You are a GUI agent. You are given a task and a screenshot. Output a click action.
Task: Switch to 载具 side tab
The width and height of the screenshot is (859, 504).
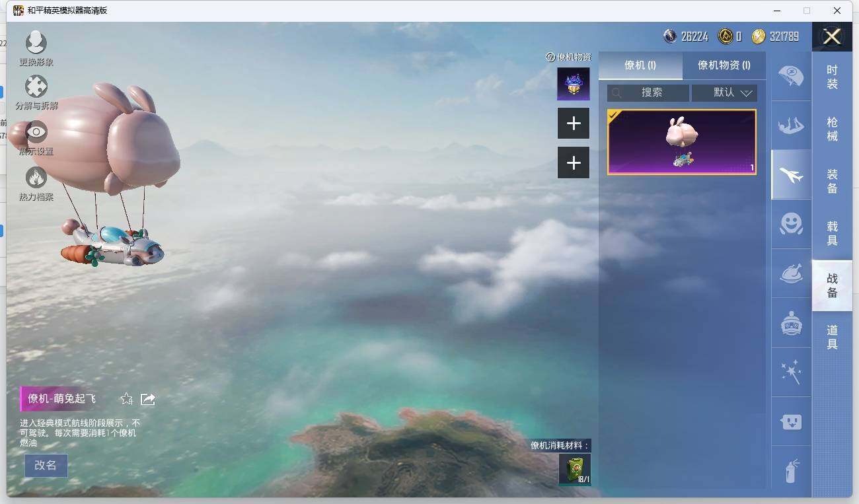(x=832, y=234)
